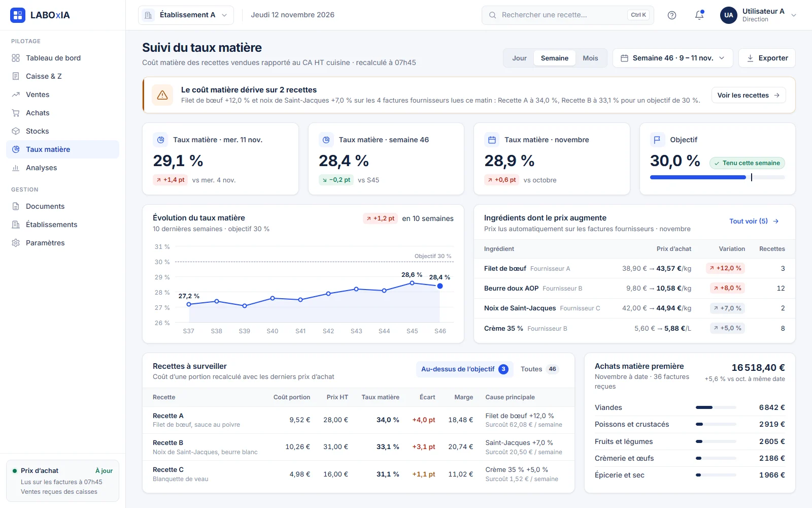Select Recette C Blanquette de veau row
The image size is (812, 508).
coord(358,474)
